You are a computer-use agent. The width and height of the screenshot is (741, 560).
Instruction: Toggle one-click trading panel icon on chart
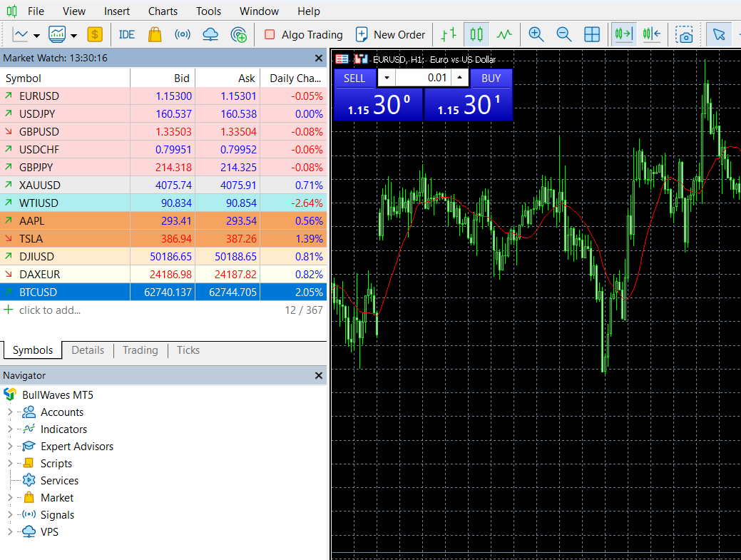point(342,59)
